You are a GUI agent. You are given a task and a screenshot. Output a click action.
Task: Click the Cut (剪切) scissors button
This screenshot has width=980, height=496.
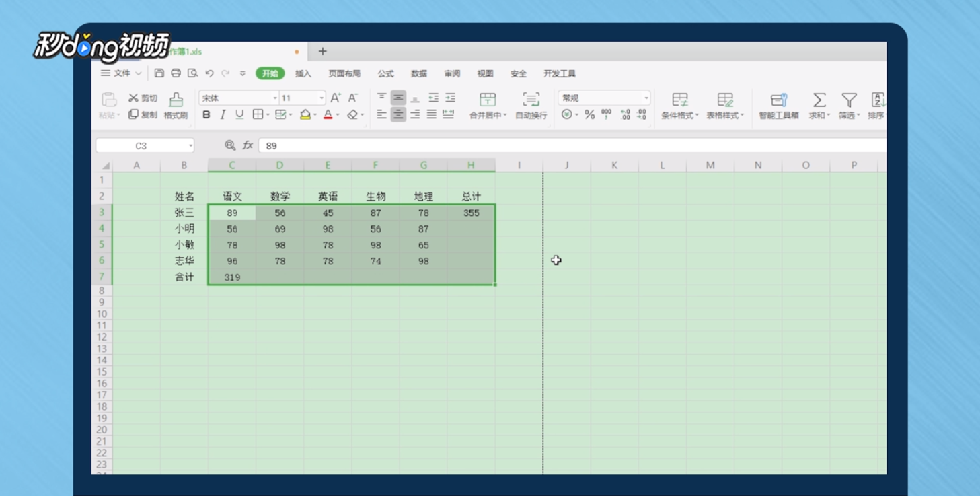pyautogui.click(x=143, y=98)
